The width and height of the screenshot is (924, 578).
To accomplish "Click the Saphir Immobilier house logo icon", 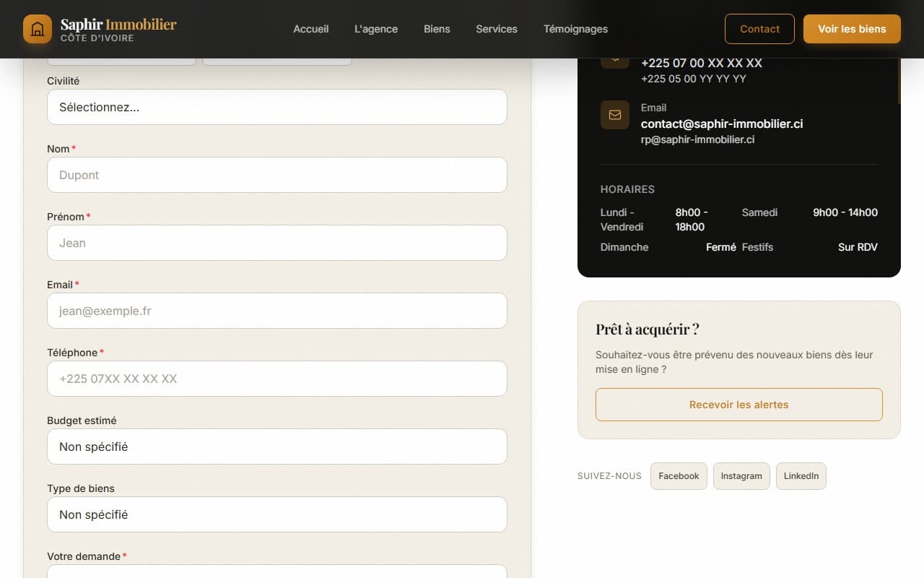I will tap(38, 29).
